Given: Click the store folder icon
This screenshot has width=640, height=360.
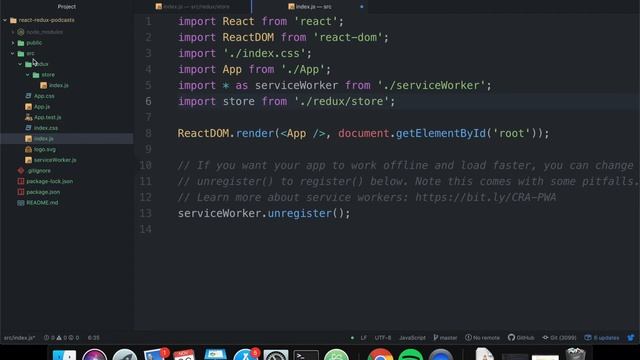Looking at the screenshot, I should coord(36,75).
